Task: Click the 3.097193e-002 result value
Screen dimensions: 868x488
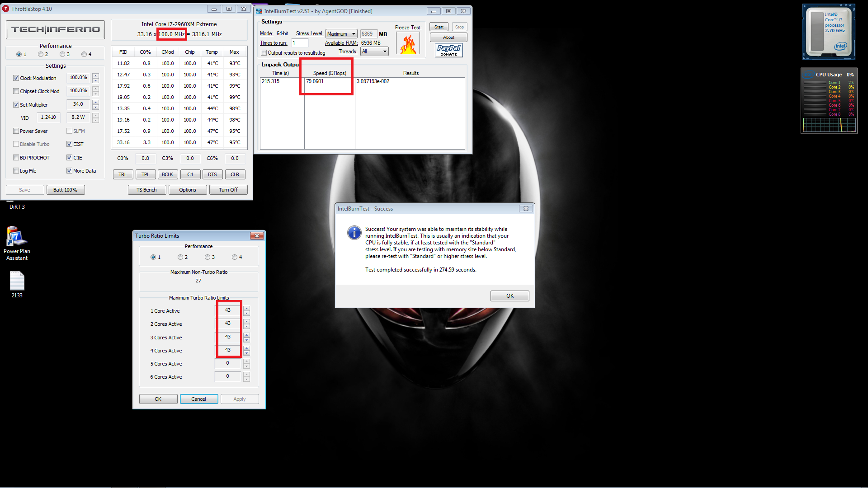Action: click(x=373, y=81)
